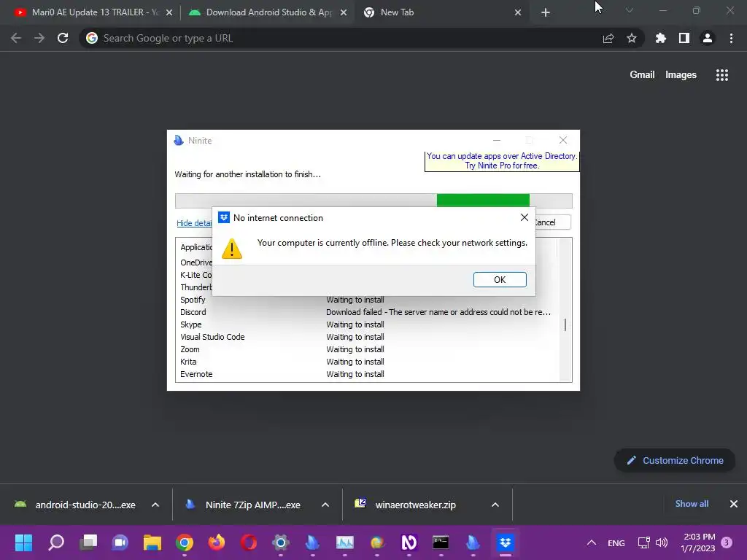Click OK in No internet connection dialog
This screenshot has height=560, width=747.
click(500, 279)
